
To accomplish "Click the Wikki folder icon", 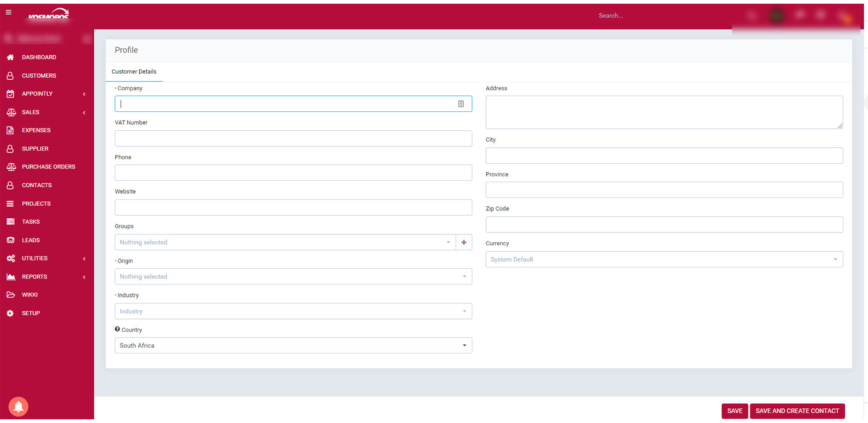I will click(x=11, y=295).
